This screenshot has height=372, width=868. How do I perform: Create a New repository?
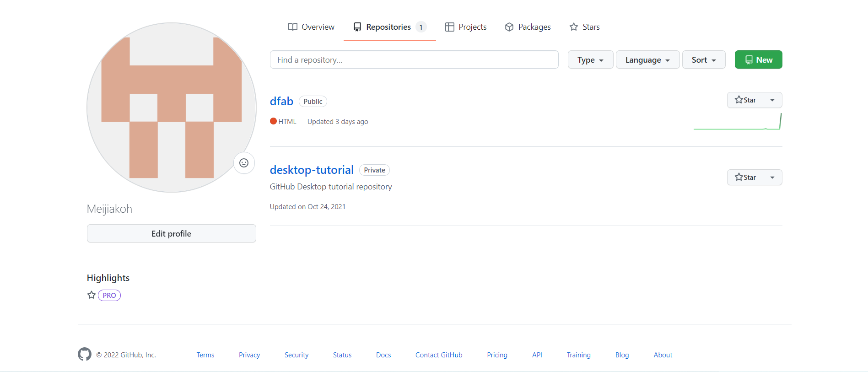point(758,59)
